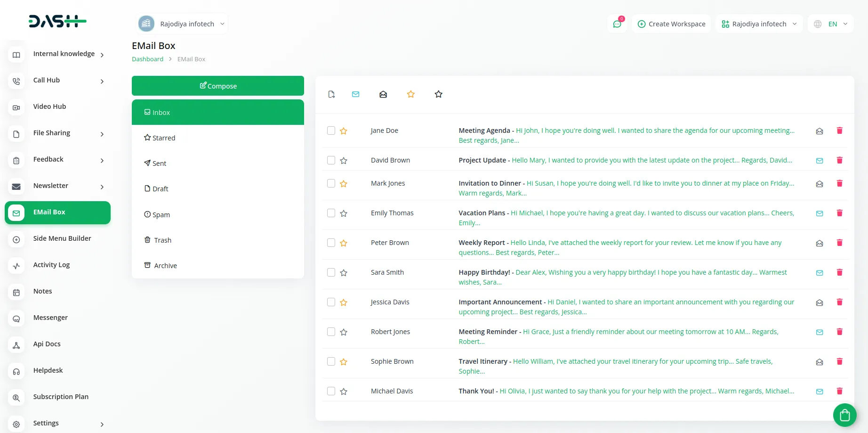This screenshot has width=868, height=433.
Task: Open the EN language dropdown
Action: point(831,24)
